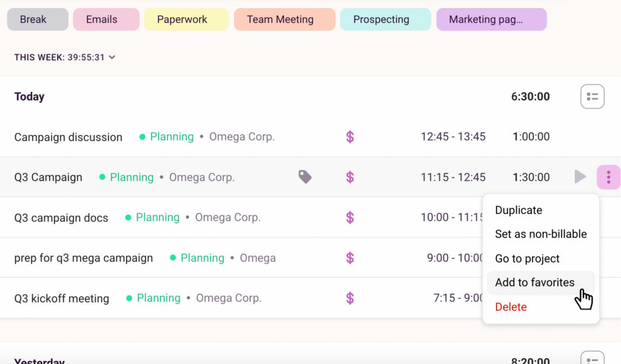Toggle billable dollar for Q3 campaign docs
Image resolution: width=621 pixels, height=364 pixels.
[350, 217]
